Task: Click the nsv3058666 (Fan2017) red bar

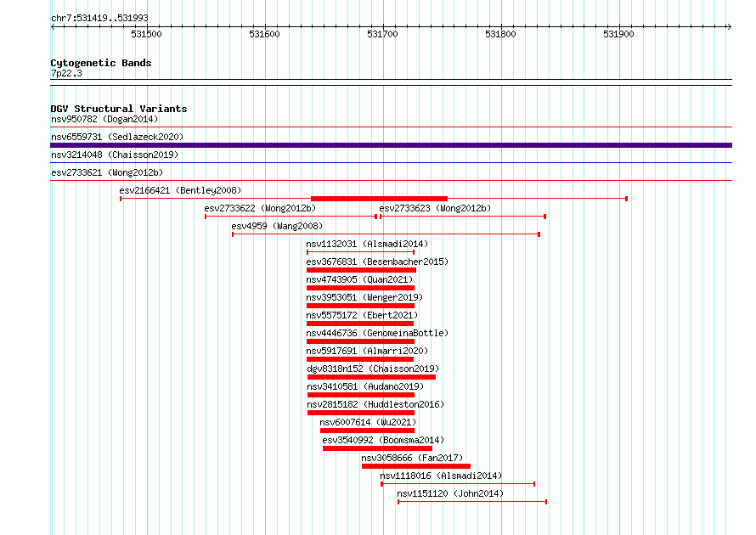Action: 416,466
